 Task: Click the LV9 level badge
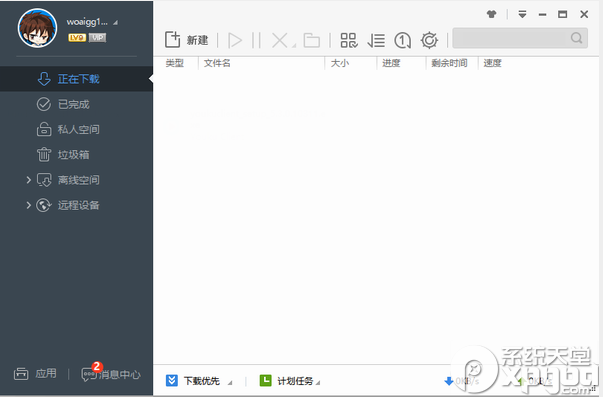(x=77, y=38)
